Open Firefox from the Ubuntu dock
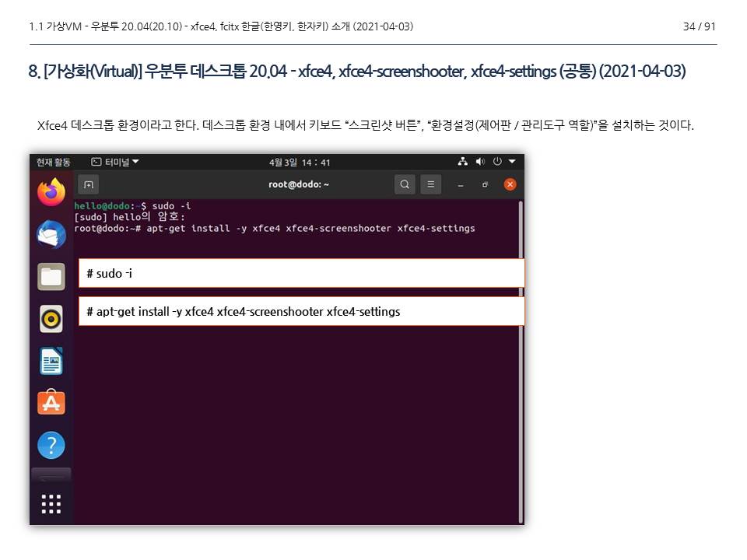This screenshot has width=747, height=560. pos(51,192)
